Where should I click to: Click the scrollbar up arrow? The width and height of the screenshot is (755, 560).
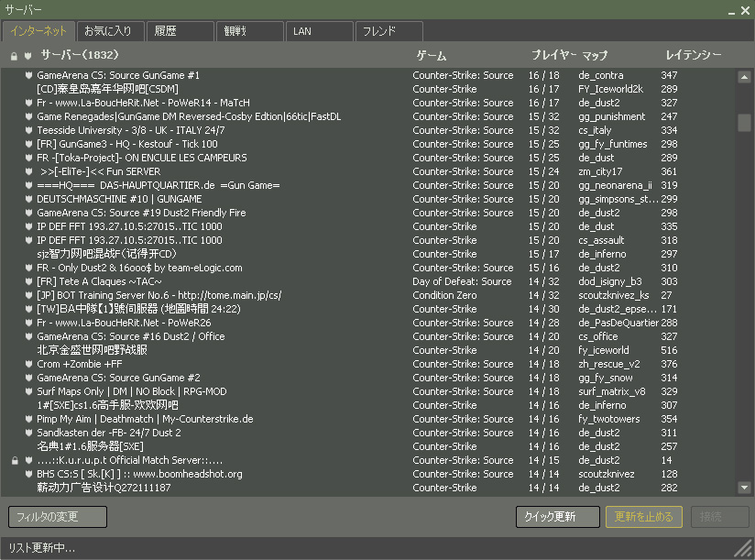point(744,78)
